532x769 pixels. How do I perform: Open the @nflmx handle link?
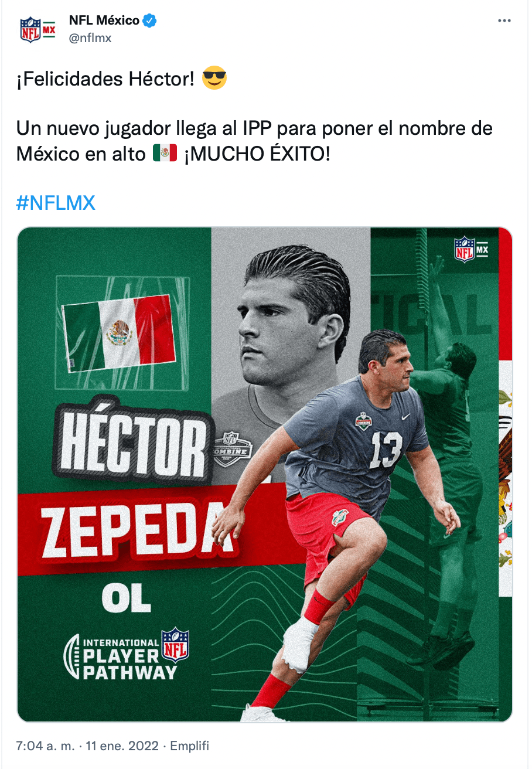coord(90,38)
